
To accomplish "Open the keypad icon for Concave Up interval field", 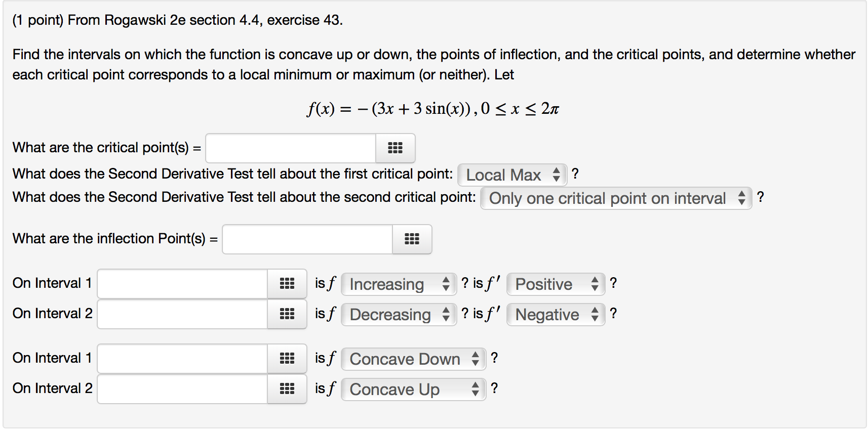I will click(x=287, y=389).
